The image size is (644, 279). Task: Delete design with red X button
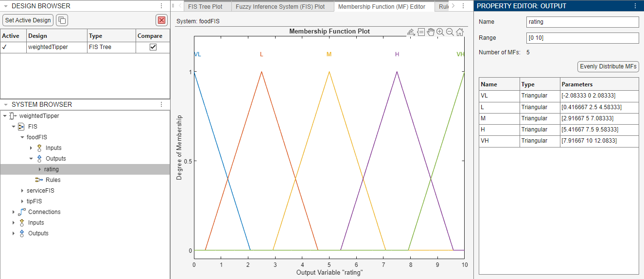coord(161,20)
